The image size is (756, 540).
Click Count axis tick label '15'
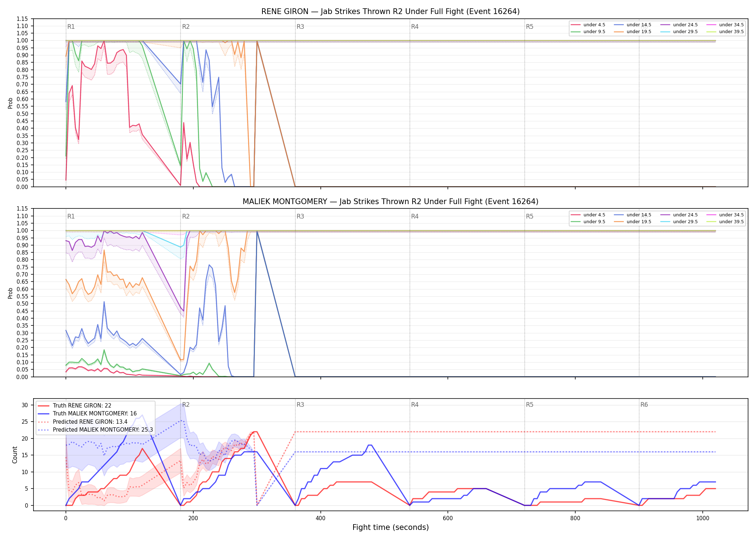[25, 455]
